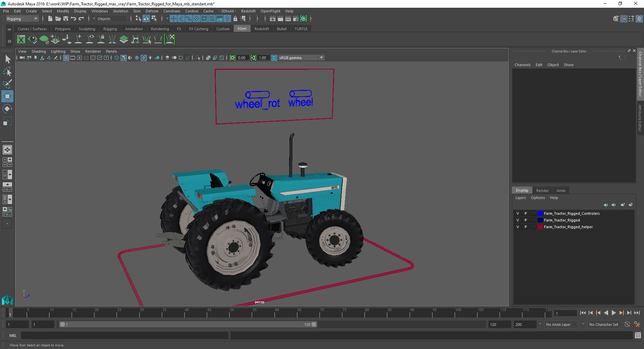Click dark blue color swatch of Farm_Tractor_Rigged layer
Image resolution: width=644 pixels, height=349 pixels.
point(540,220)
